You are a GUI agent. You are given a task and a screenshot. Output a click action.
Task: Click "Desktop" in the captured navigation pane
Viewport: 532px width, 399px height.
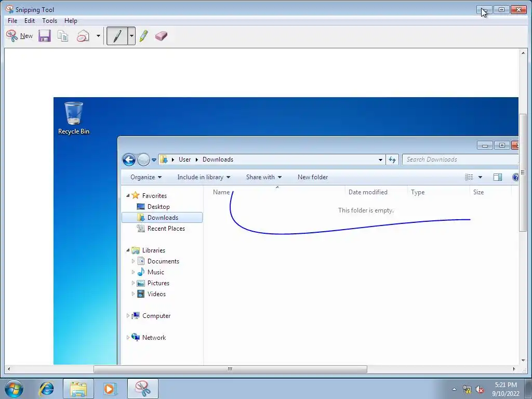click(x=158, y=207)
